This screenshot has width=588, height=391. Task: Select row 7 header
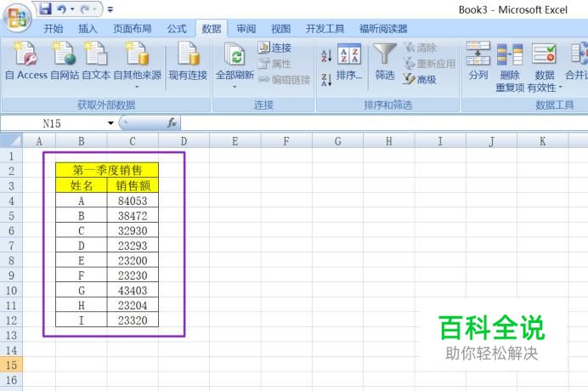11,246
